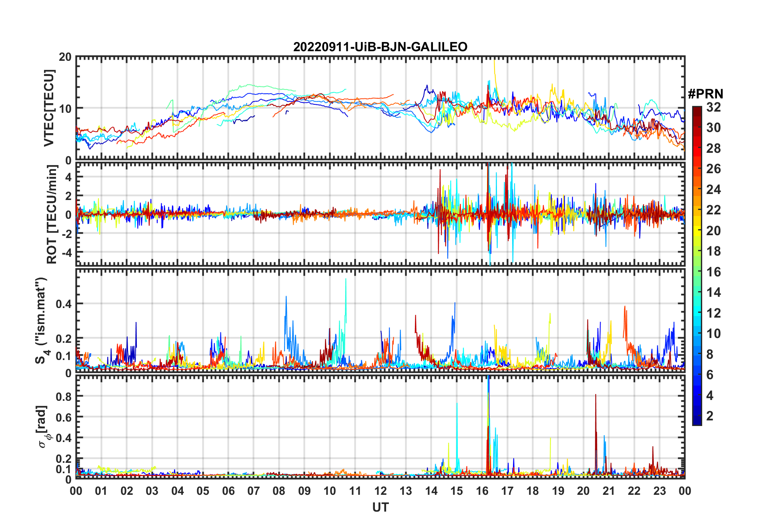
Task: Click colorbar tick label 6
Action: (710, 375)
